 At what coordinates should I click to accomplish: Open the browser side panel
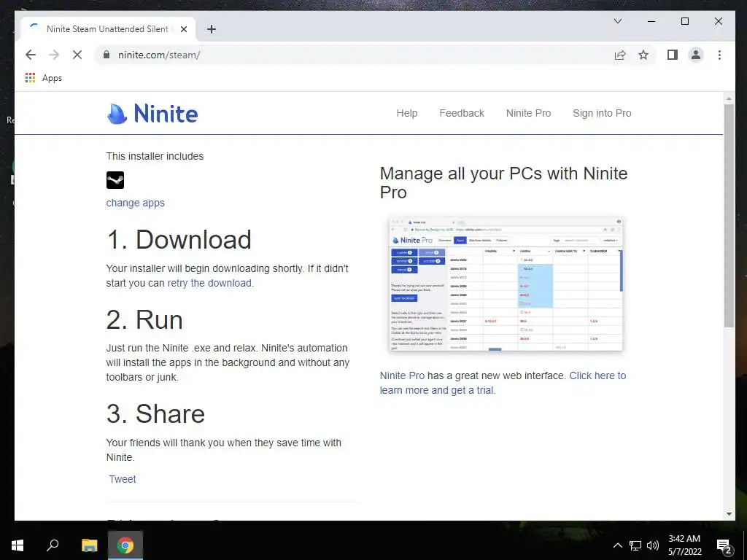(x=672, y=55)
